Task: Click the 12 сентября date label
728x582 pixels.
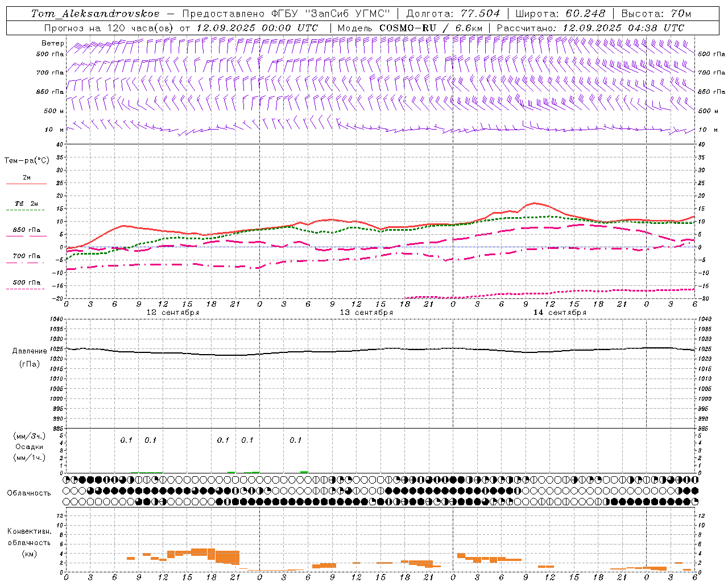Action: pos(173,313)
